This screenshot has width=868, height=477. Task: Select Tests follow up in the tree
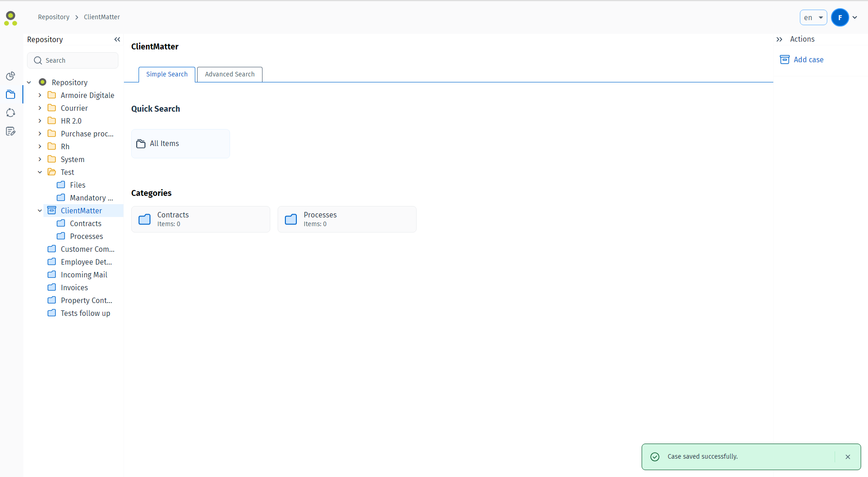click(86, 313)
